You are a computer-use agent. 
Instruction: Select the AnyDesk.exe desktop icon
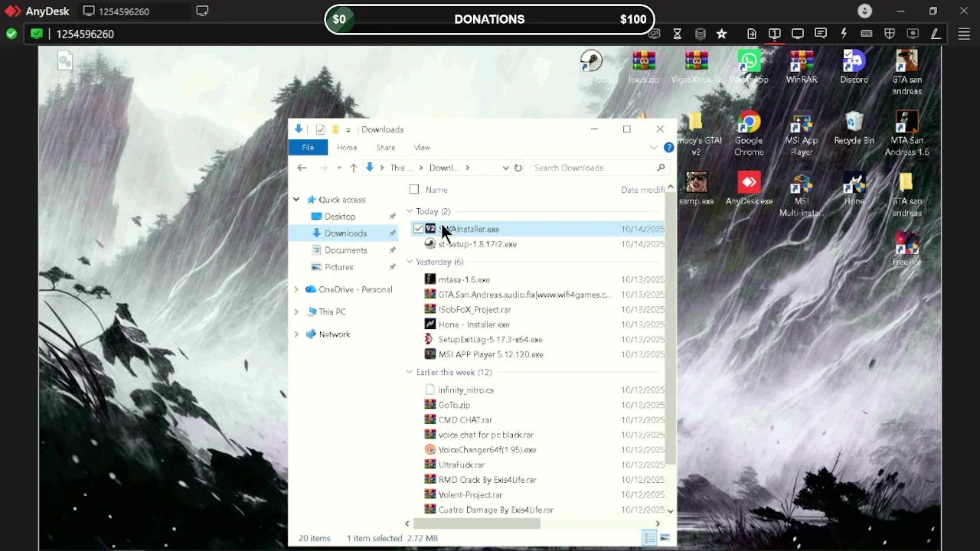(x=749, y=188)
